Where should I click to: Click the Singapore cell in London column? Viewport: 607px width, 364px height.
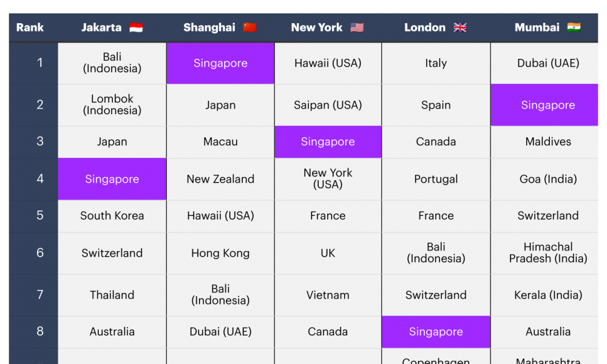(x=436, y=332)
